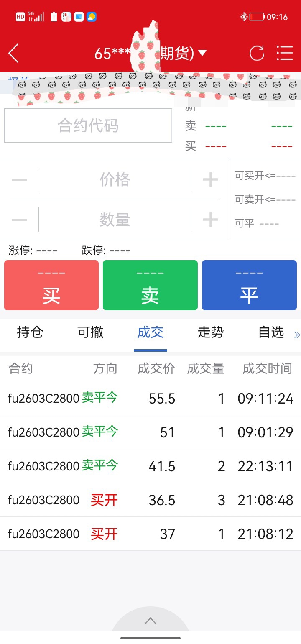Tap the blue 平 close position button
The width and height of the screenshot is (301, 644).
tap(249, 285)
